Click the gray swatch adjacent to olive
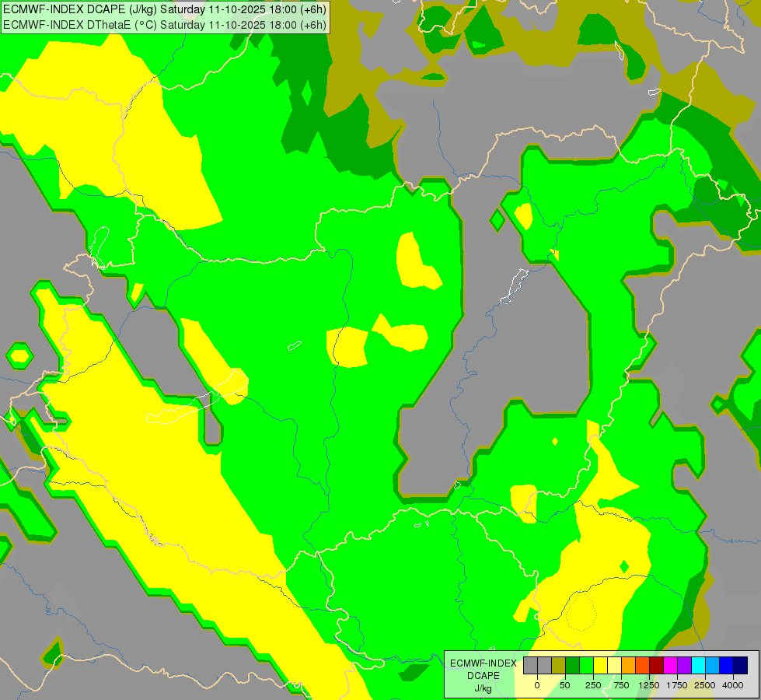 coord(545,666)
